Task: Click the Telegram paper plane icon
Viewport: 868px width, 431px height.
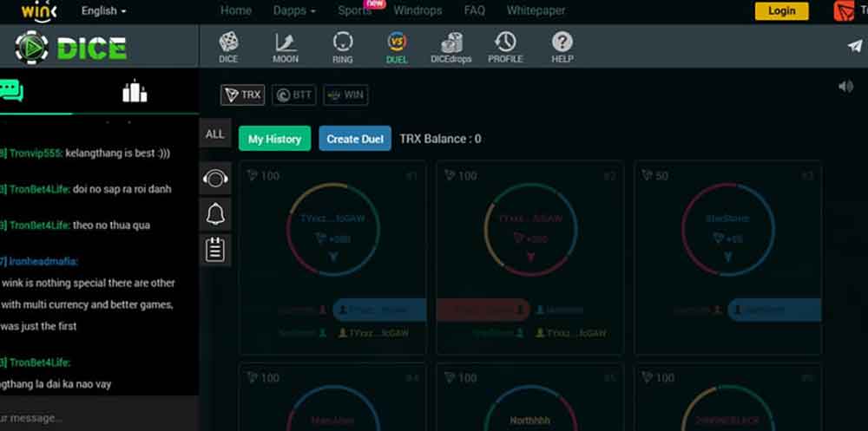Action: (x=855, y=46)
